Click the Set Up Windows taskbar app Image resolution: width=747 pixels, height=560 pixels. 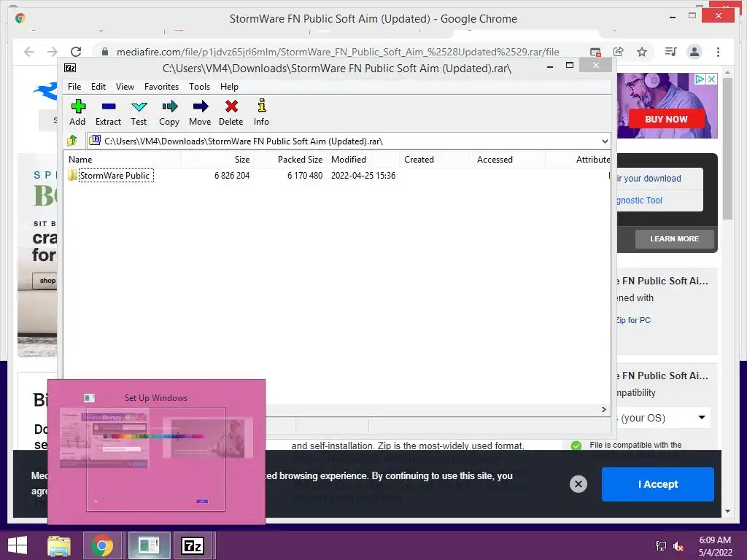pyautogui.click(x=149, y=545)
